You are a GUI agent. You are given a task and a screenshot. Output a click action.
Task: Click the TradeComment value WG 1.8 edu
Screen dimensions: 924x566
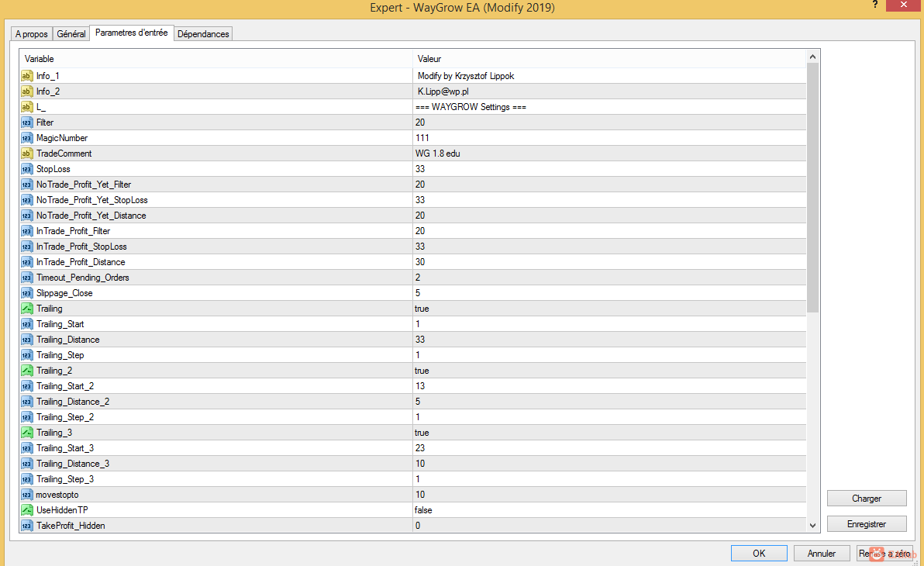tap(438, 154)
